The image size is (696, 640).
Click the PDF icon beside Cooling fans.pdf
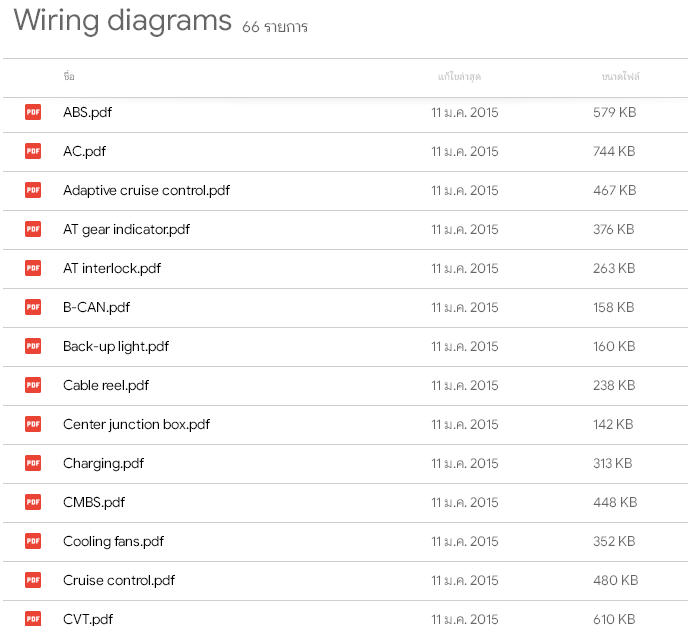33,541
